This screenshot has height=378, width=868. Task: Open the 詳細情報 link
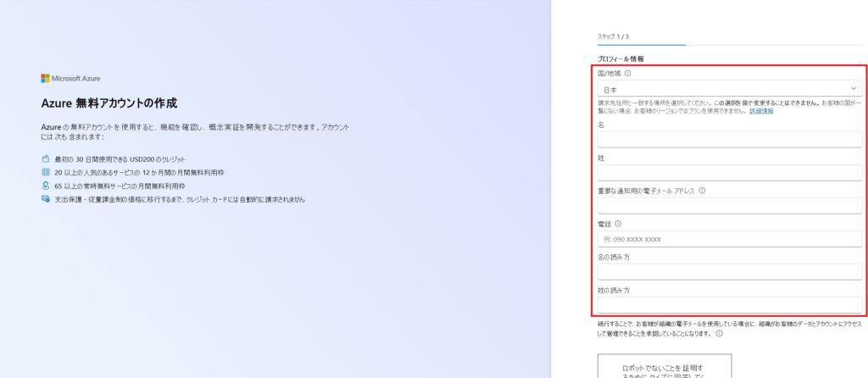click(761, 111)
